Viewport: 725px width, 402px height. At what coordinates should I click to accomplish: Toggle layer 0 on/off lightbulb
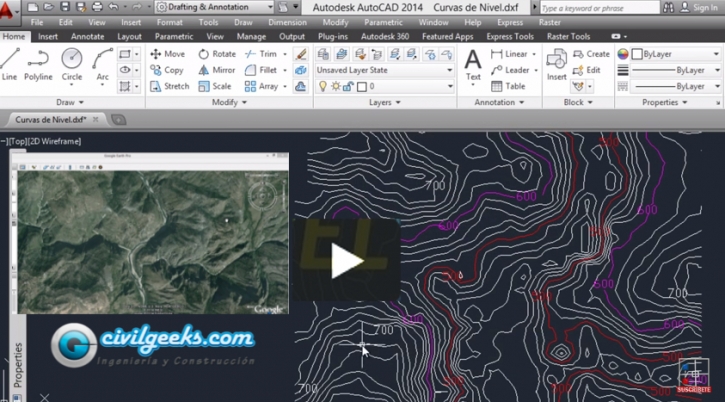(323, 87)
